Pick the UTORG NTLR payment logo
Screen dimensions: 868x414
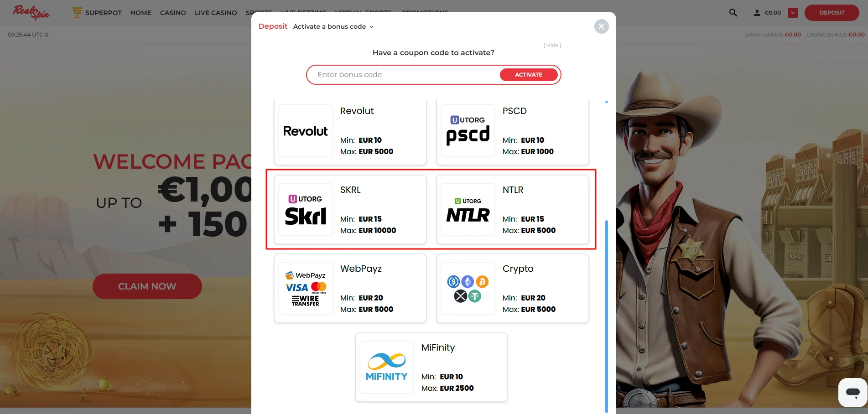(x=468, y=210)
